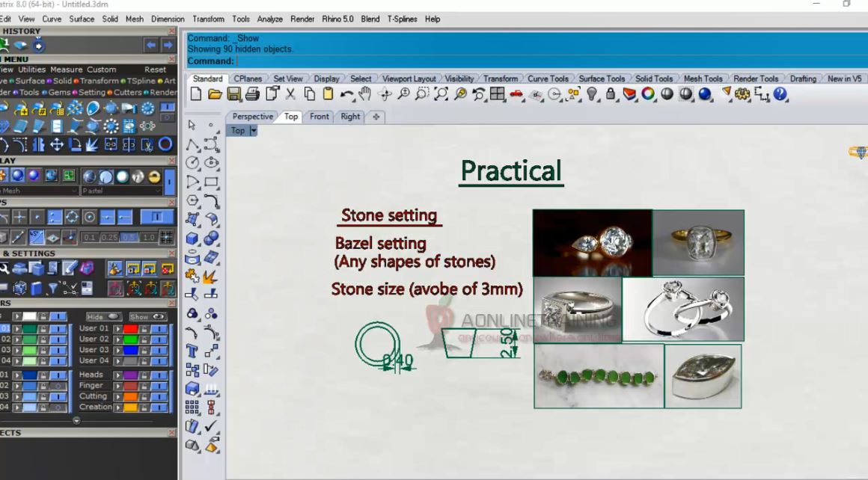
Task: Click the New file icon
Action: click(x=196, y=94)
